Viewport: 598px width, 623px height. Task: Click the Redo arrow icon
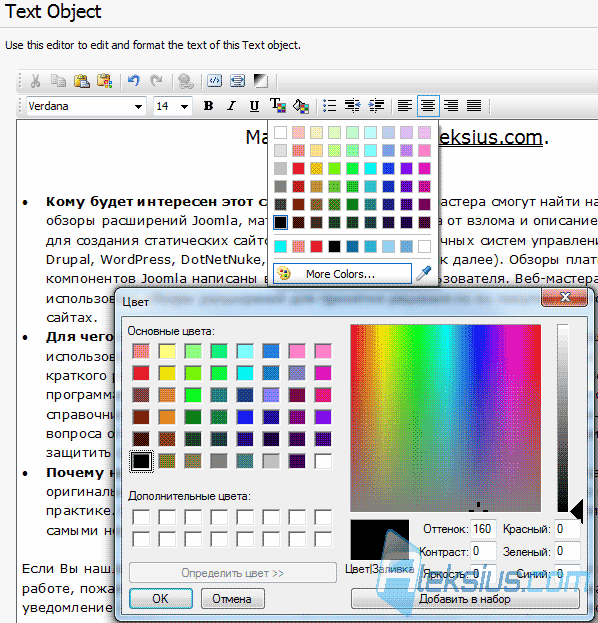click(156, 81)
